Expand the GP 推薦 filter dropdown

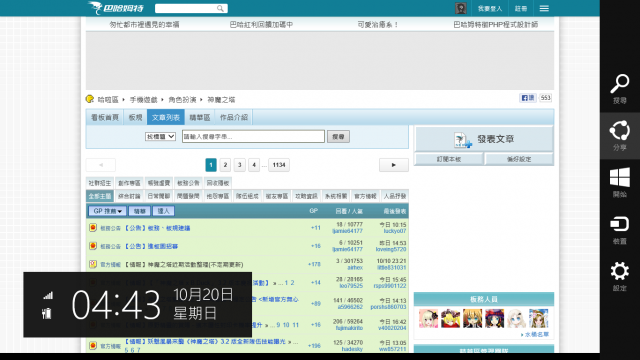[x=107, y=211]
